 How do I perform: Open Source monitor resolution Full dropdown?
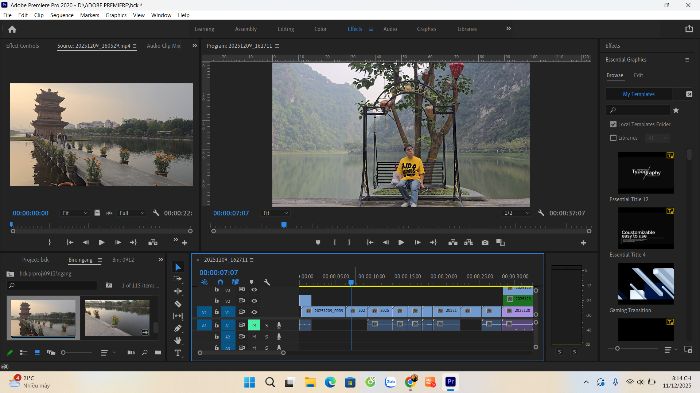pos(131,213)
